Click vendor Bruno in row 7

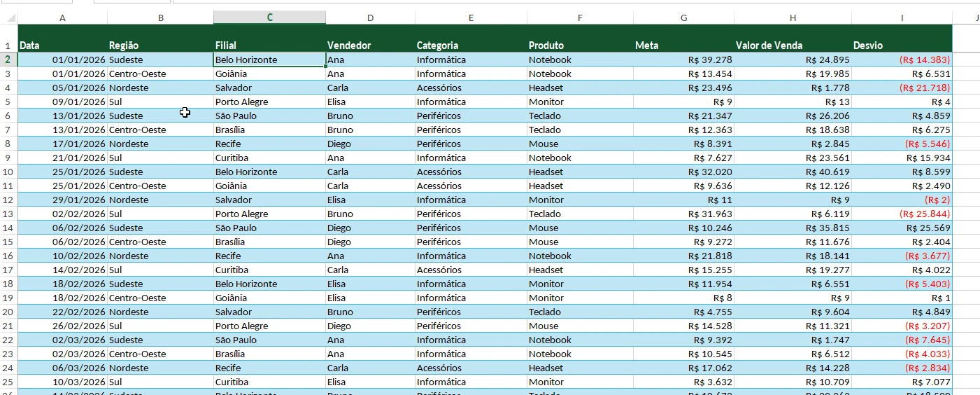[371, 130]
